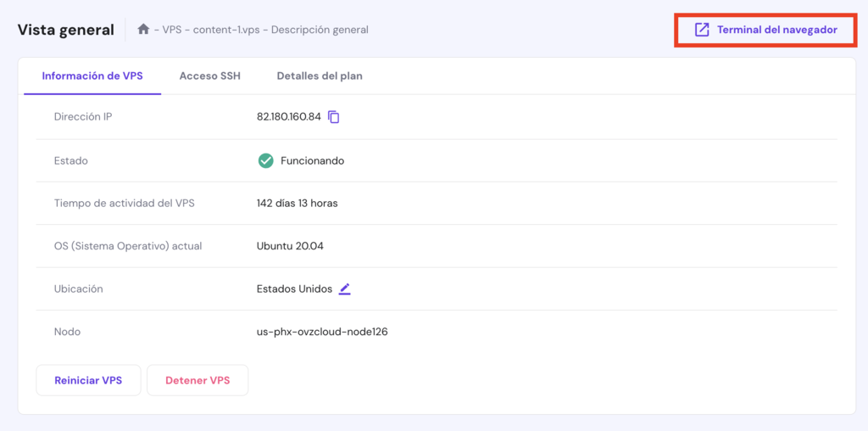Open the Detalles del plan tab
Image resolution: width=868 pixels, height=431 pixels.
pos(320,76)
